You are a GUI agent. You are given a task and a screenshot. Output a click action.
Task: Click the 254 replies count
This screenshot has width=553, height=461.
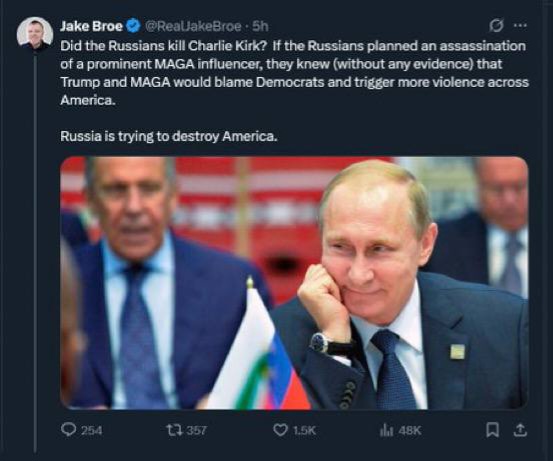pos(92,430)
